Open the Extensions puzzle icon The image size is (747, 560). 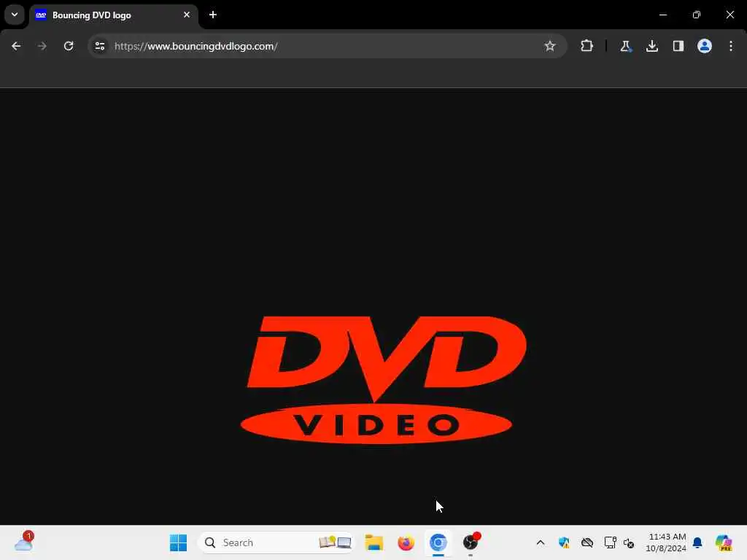pyautogui.click(x=587, y=46)
